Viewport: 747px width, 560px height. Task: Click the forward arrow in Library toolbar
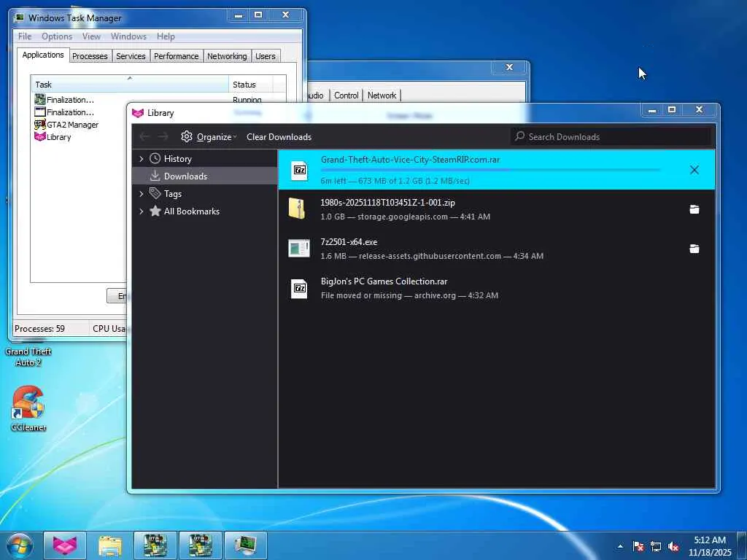coord(163,136)
